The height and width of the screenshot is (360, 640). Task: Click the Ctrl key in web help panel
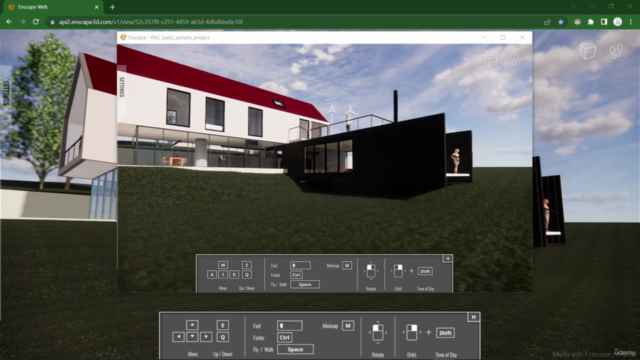[x=284, y=338]
